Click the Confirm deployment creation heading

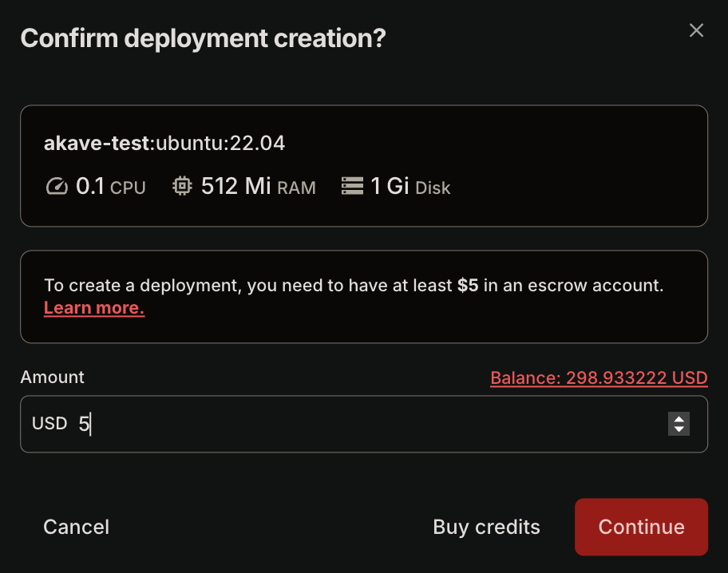203,38
